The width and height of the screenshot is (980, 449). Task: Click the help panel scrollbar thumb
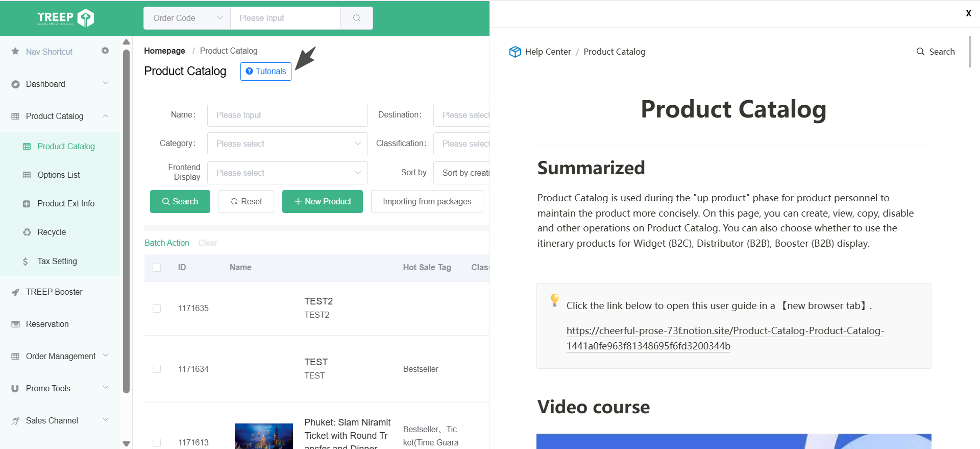tap(970, 51)
